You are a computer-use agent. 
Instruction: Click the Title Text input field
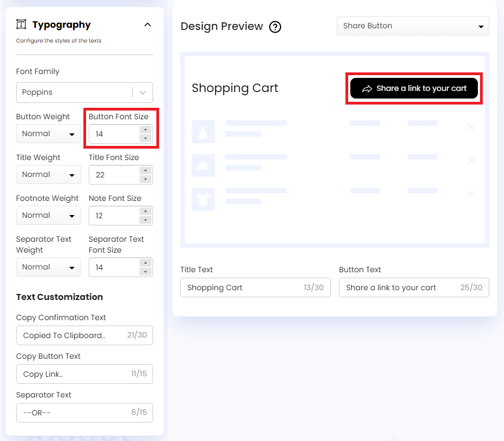tap(242, 287)
